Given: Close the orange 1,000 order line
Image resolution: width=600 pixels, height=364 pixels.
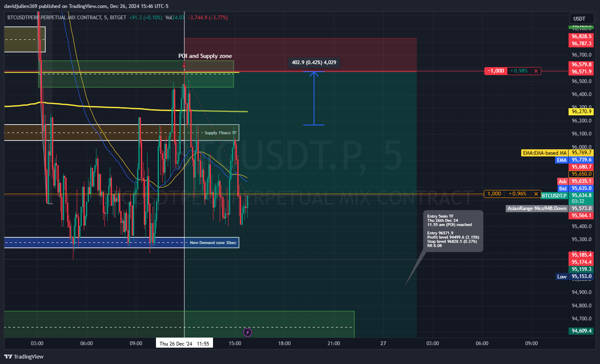Looking at the screenshot, I should [x=536, y=194].
